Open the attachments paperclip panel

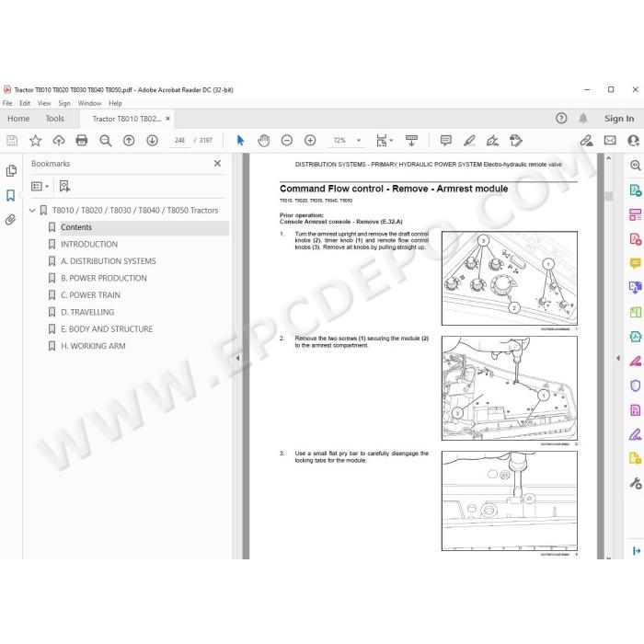click(11, 220)
